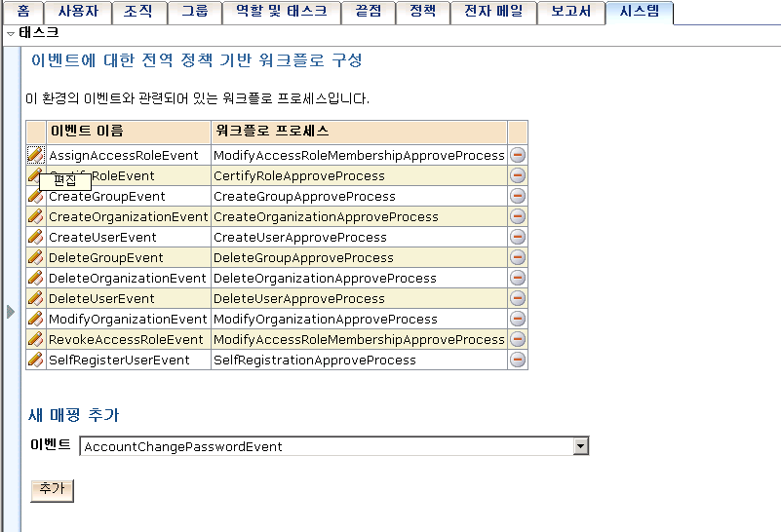Edit the CreateOrganizationEvent mapping pencil icon

35,216
